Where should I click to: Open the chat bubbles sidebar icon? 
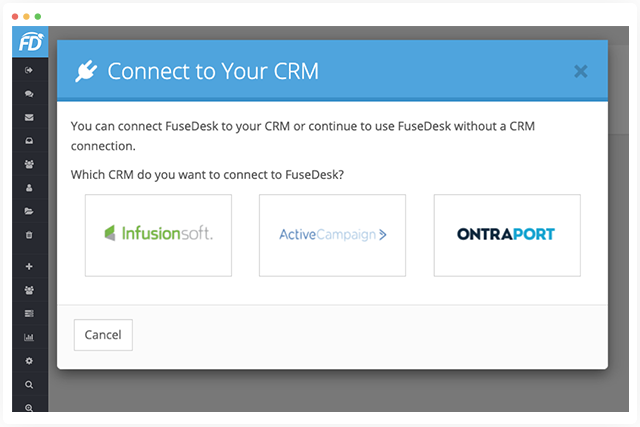pos(29,94)
